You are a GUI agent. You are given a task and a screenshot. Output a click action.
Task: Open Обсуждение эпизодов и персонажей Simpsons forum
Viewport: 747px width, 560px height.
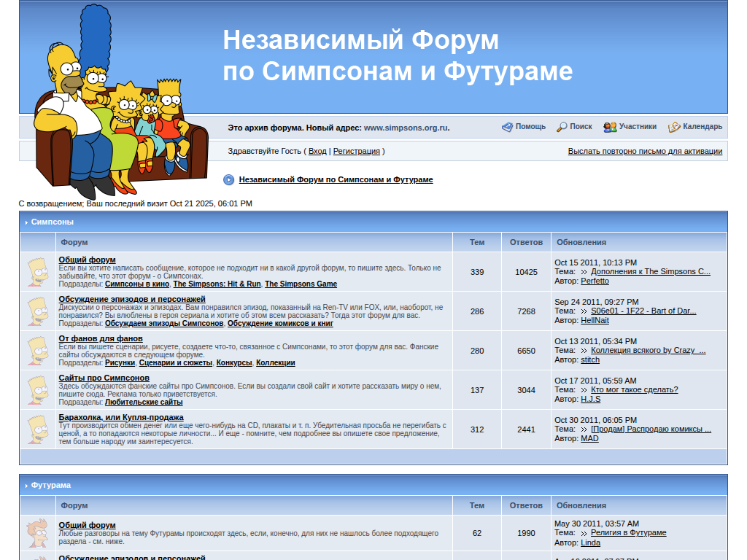coord(132,299)
